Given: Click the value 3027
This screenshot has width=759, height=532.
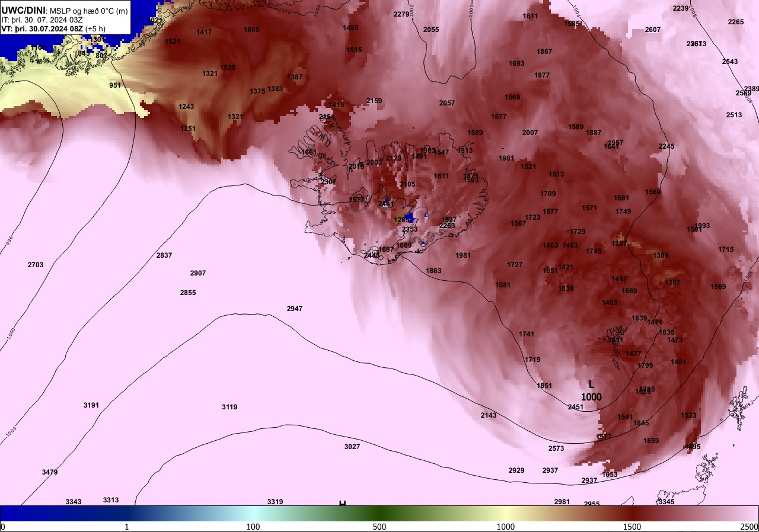Looking at the screenshot, I should pos(352,447).
